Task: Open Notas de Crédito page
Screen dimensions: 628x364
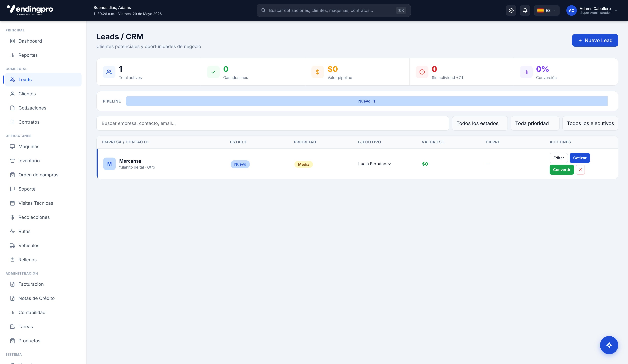Action: [43, 298]
